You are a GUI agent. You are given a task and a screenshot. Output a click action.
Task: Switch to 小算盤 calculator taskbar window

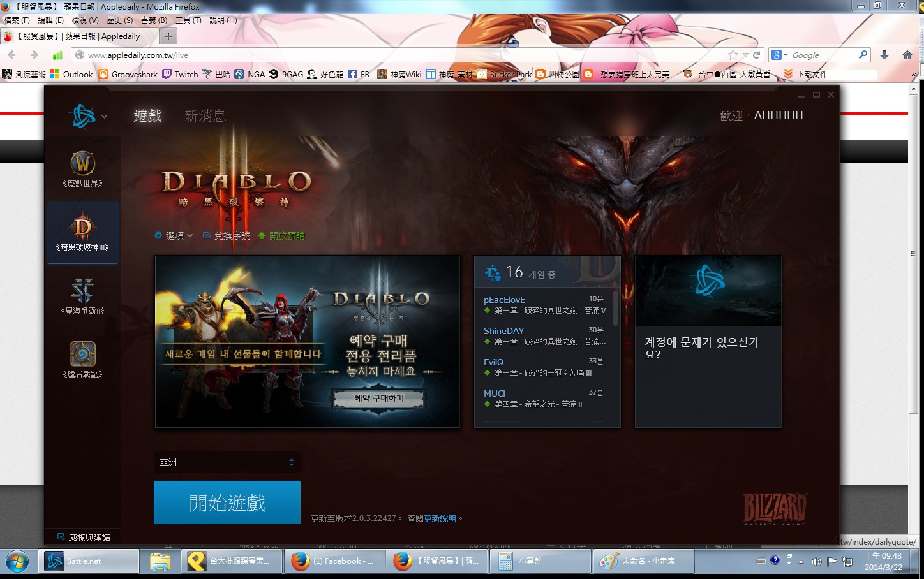click(539, 561)
